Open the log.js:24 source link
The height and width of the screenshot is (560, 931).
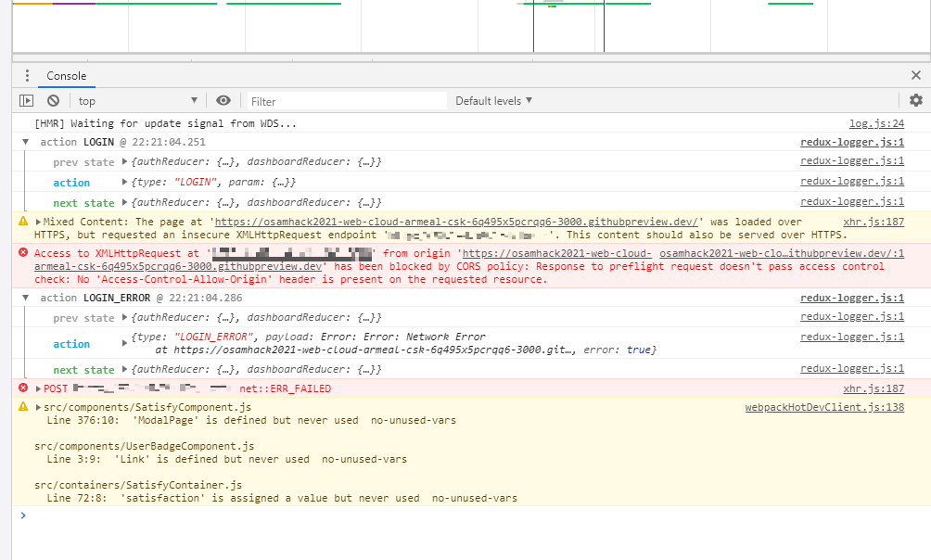coord(875,122)
